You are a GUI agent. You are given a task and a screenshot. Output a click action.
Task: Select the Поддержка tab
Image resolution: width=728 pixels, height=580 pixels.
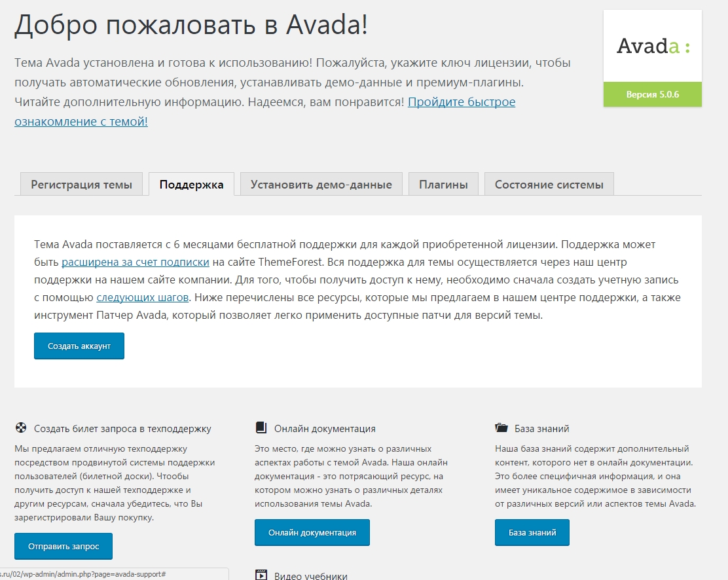pos(191,185)
